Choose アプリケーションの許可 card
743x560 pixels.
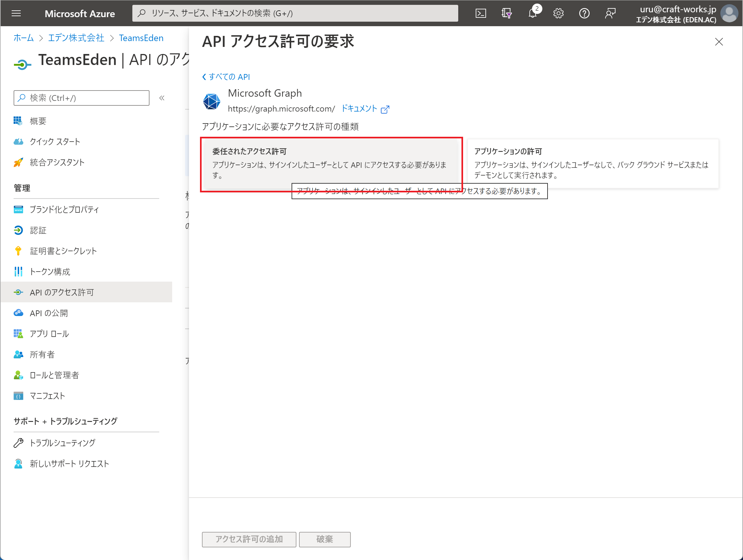click(x=593, y=164)
